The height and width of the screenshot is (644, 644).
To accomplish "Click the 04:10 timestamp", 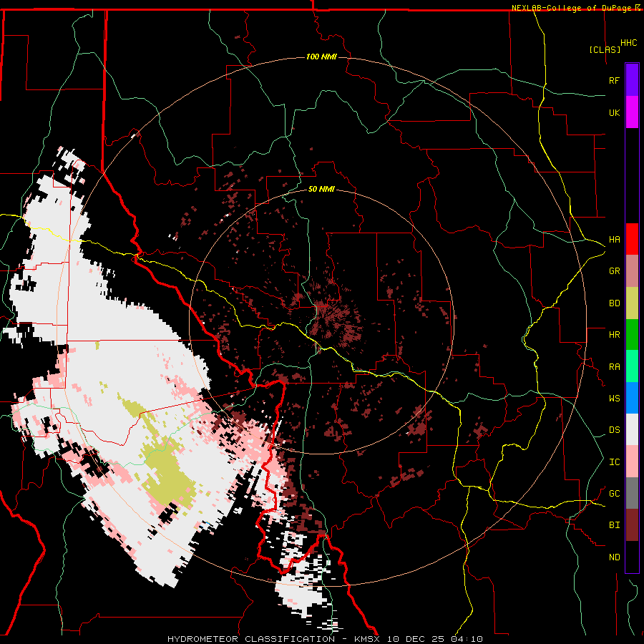I will tap(466, 639).
